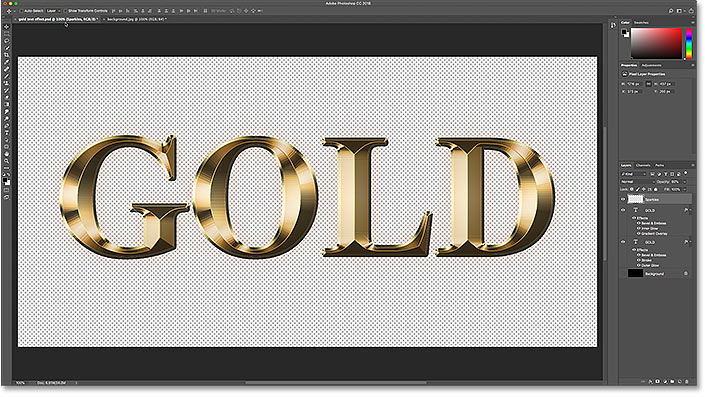Switch to the background.jpg document tab
Viewport: 705px width, 397px height.
[135, 19]
